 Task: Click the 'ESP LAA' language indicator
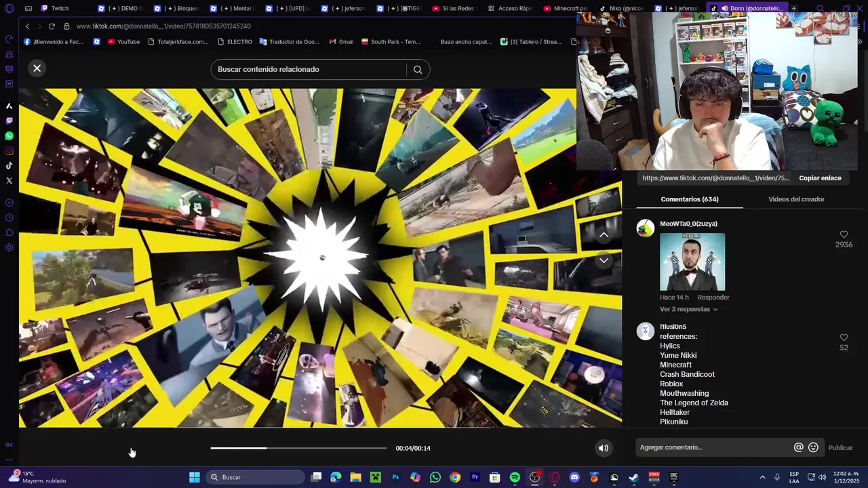point(794,477)
